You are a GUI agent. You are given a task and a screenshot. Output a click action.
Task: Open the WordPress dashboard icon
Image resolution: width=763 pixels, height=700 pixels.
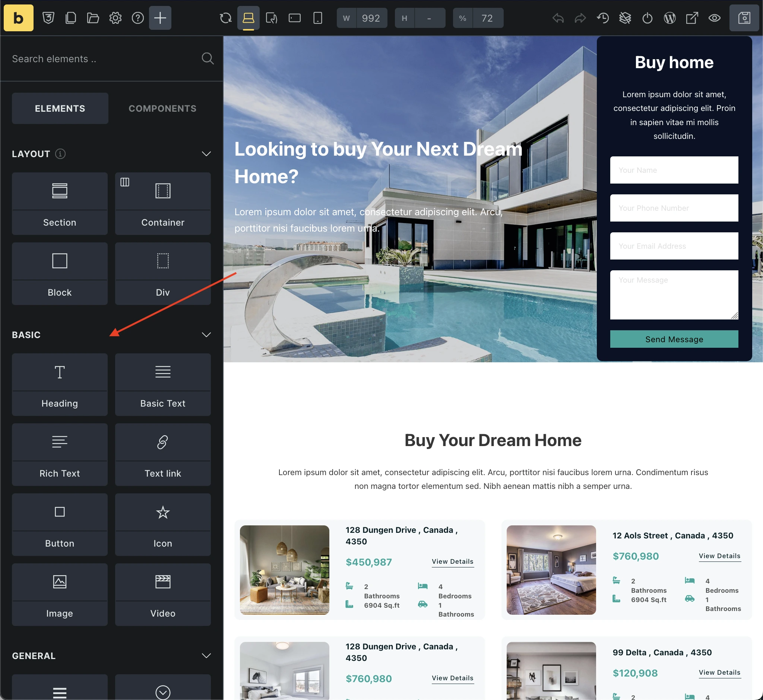[670, 18]
